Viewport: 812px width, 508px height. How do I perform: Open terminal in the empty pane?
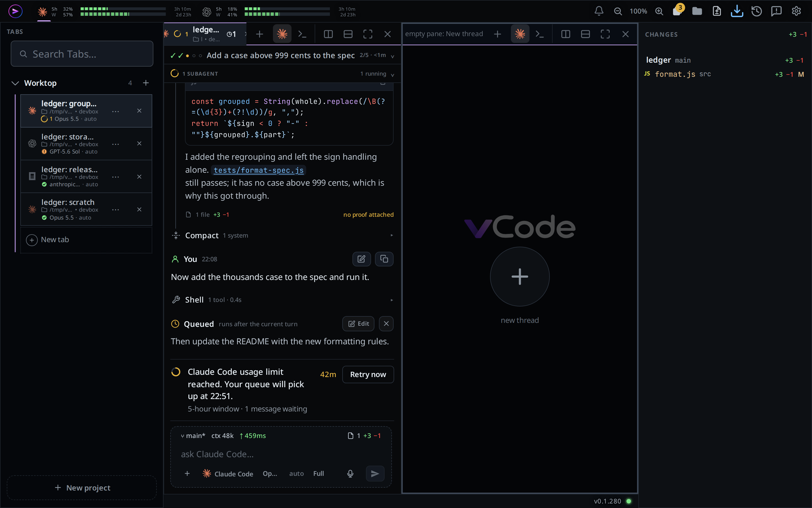coord(540,34)
